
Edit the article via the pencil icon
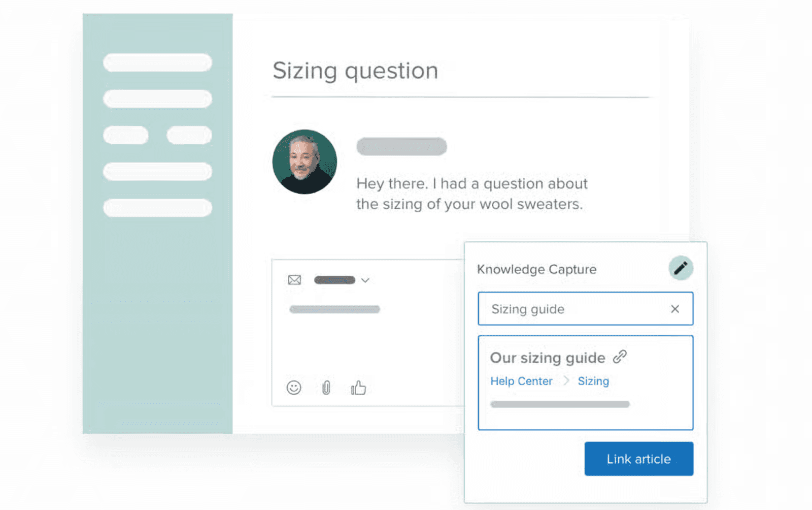coord(681,268)
